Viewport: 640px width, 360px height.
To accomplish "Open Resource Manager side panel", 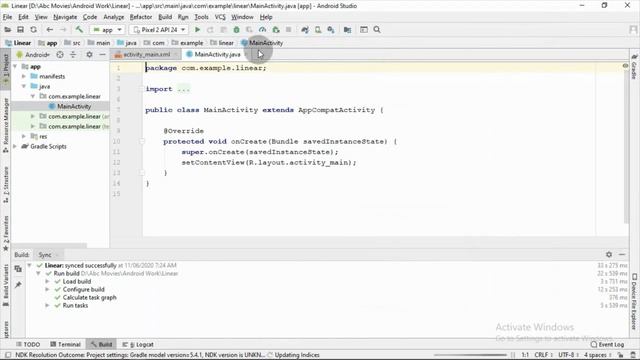I will 6,125.
